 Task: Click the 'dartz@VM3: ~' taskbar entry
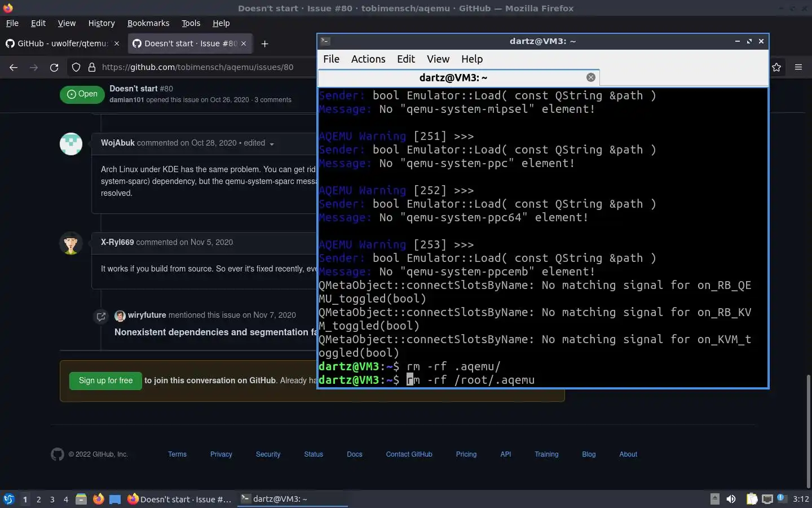[x=292, y=499]
